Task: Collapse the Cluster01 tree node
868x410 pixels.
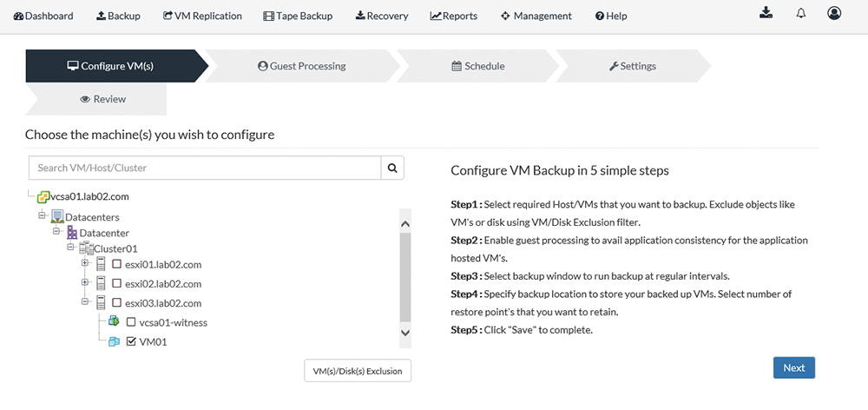Action: (x=71, y=246)
